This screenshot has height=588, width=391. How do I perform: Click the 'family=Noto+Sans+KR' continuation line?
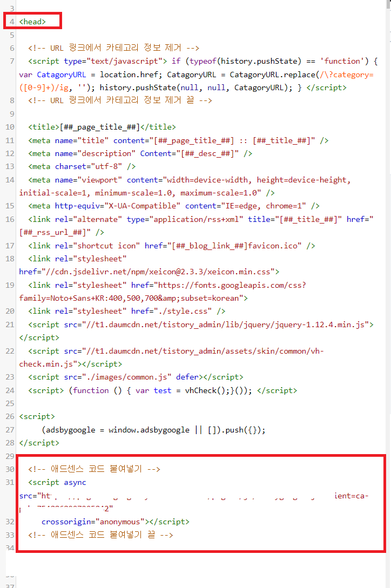(133, 299)
